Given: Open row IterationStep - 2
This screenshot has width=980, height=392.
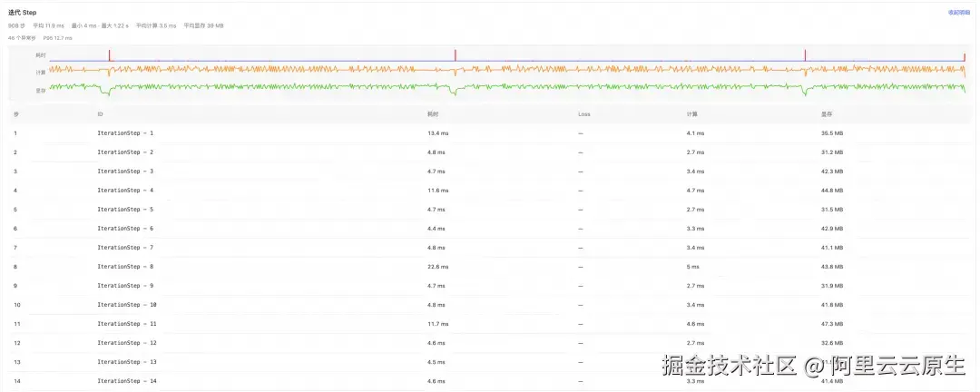Looking at the screenshot, I should 489,152.
